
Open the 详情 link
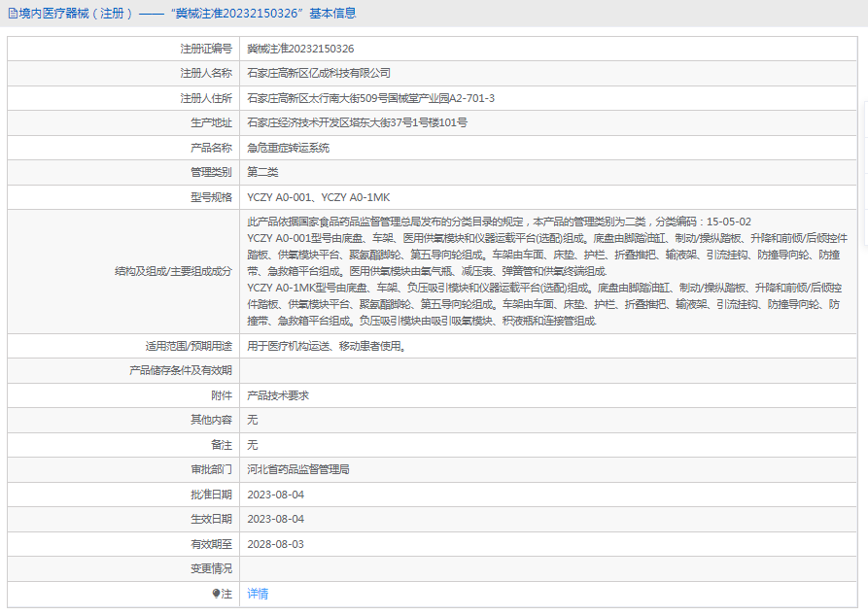pos(258,594)
